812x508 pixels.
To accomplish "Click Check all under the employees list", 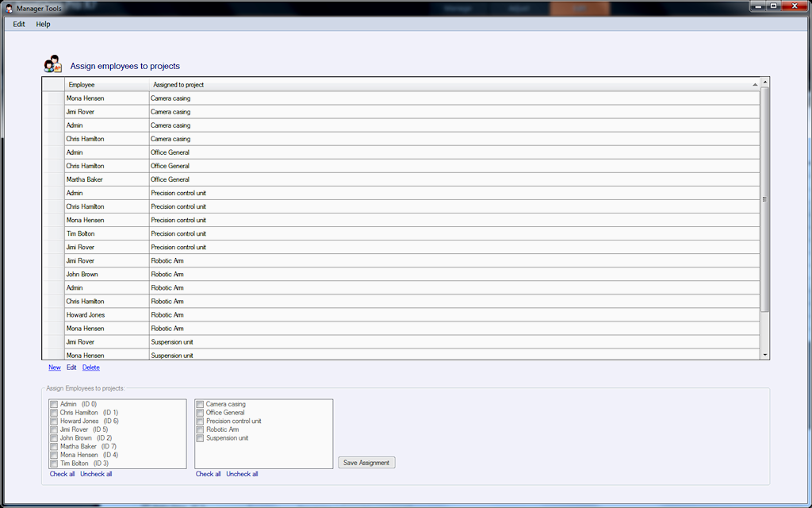I will coord(62,474).
